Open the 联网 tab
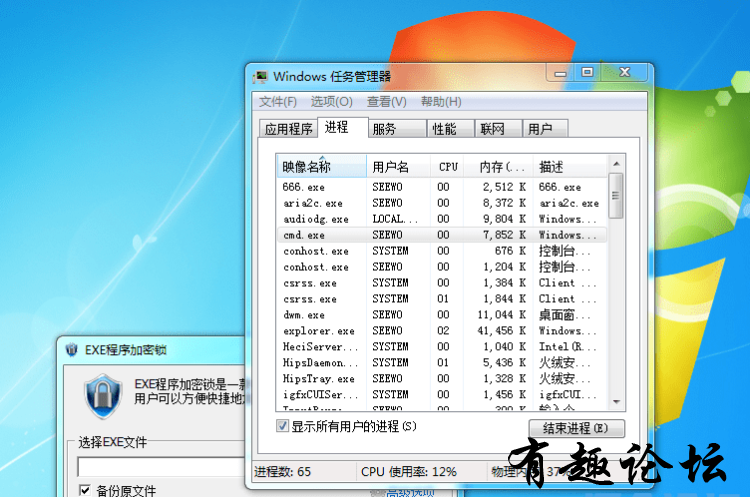 (x=498, y=129)
